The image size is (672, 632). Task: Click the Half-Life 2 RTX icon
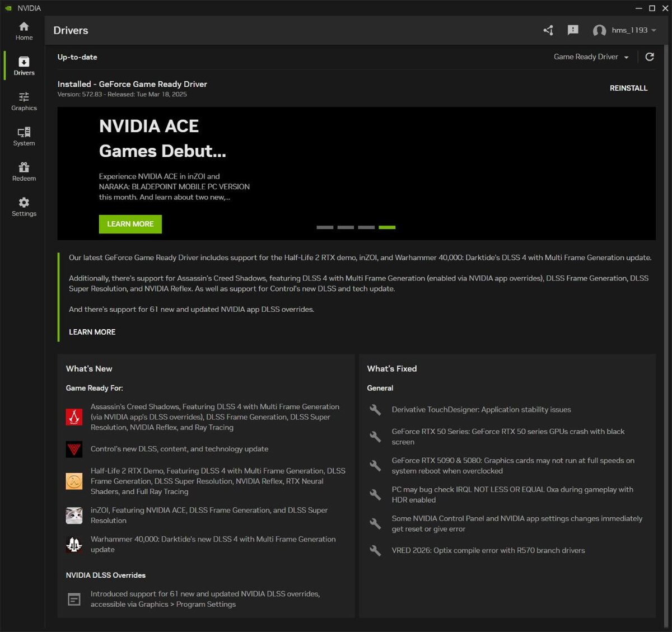pos(74,481)
